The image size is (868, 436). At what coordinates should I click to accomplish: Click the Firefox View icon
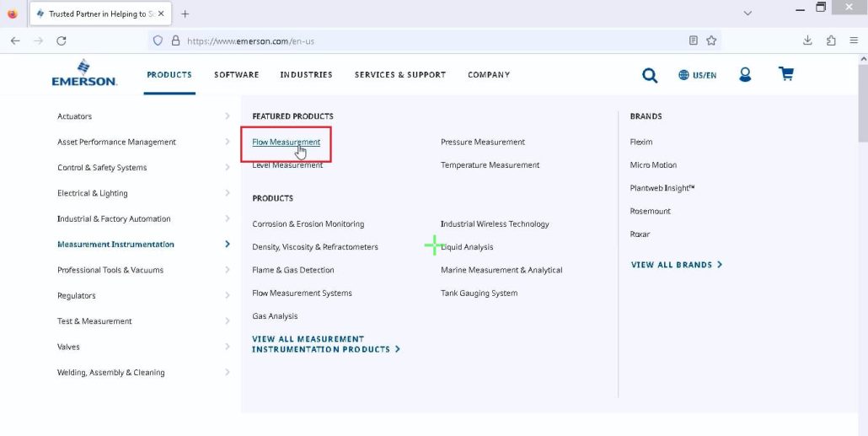tap(12, 13)
